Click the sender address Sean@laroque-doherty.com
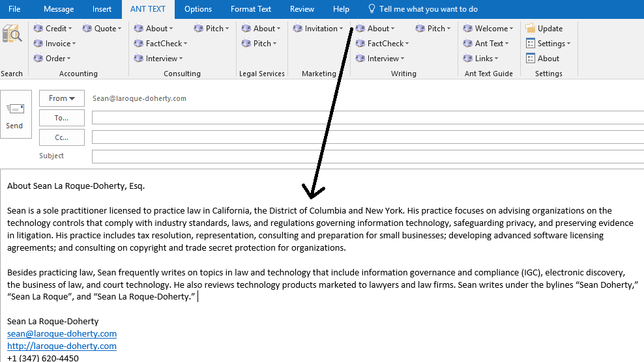 point(139,98)
